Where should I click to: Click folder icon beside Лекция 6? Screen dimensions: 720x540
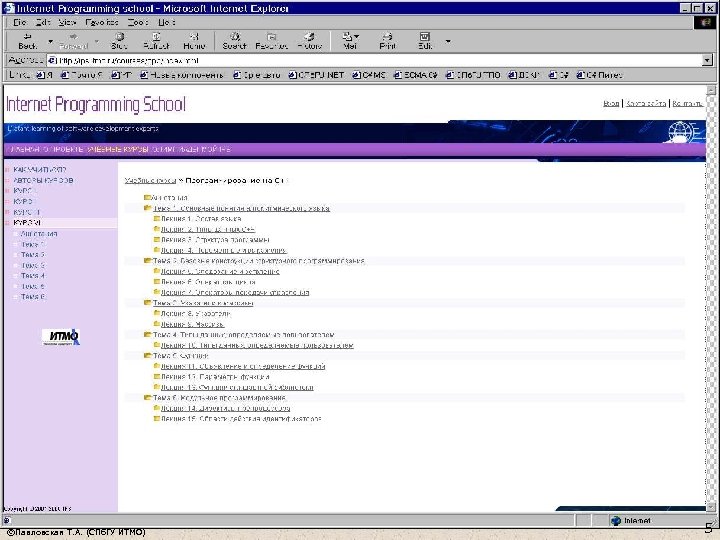tap(157, 281)
